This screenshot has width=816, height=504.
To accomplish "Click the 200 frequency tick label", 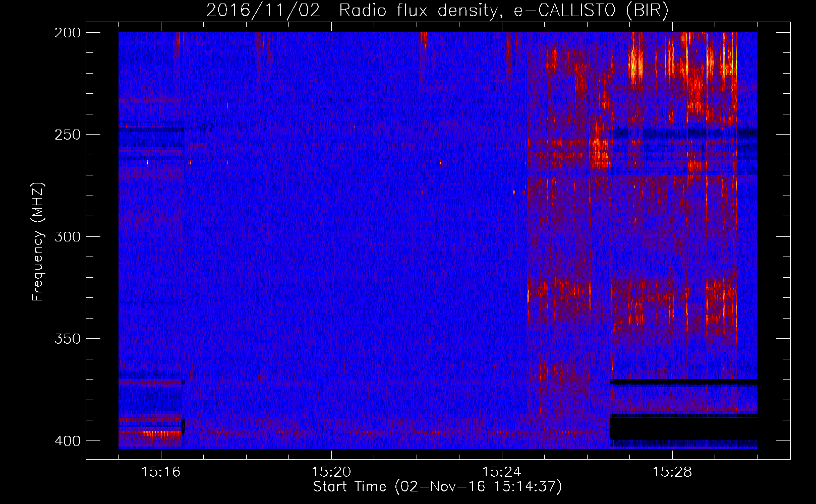I will pyautogui.click(x=67, y=33).
